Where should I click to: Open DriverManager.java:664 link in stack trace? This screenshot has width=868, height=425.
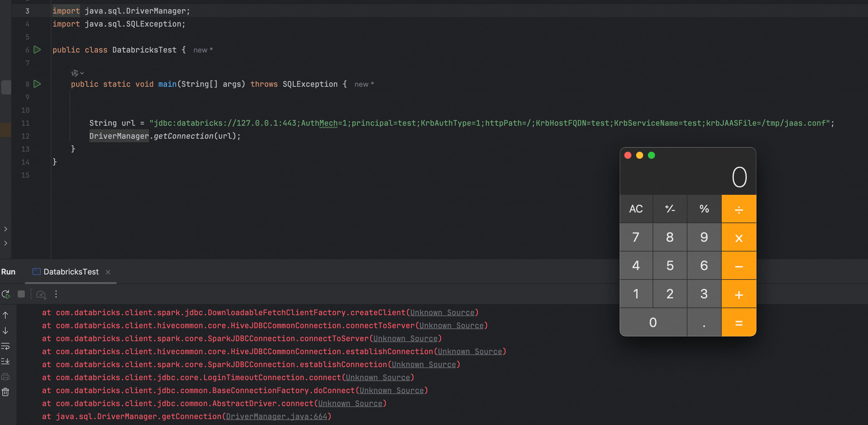point(276,416)
